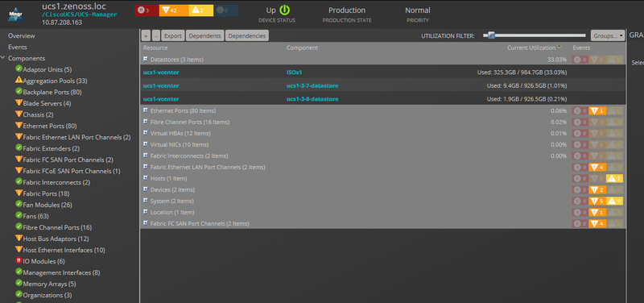
Task: Click the green check icon beside Fans (63)
Action: [19, 215]
